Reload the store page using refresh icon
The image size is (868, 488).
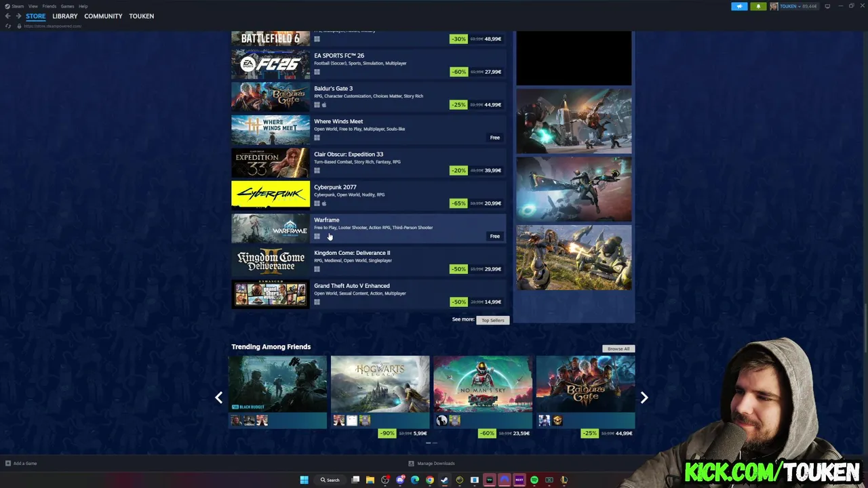8,26
